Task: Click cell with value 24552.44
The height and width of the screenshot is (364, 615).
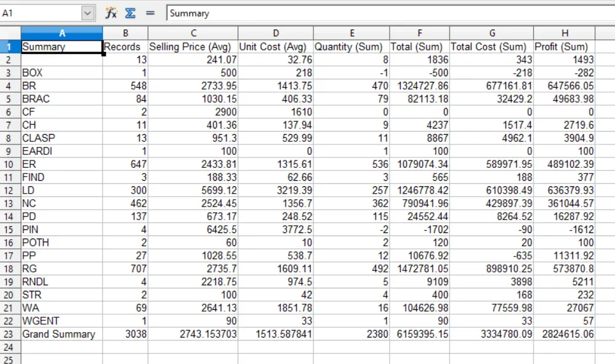Action: click(x=419, y=216)
